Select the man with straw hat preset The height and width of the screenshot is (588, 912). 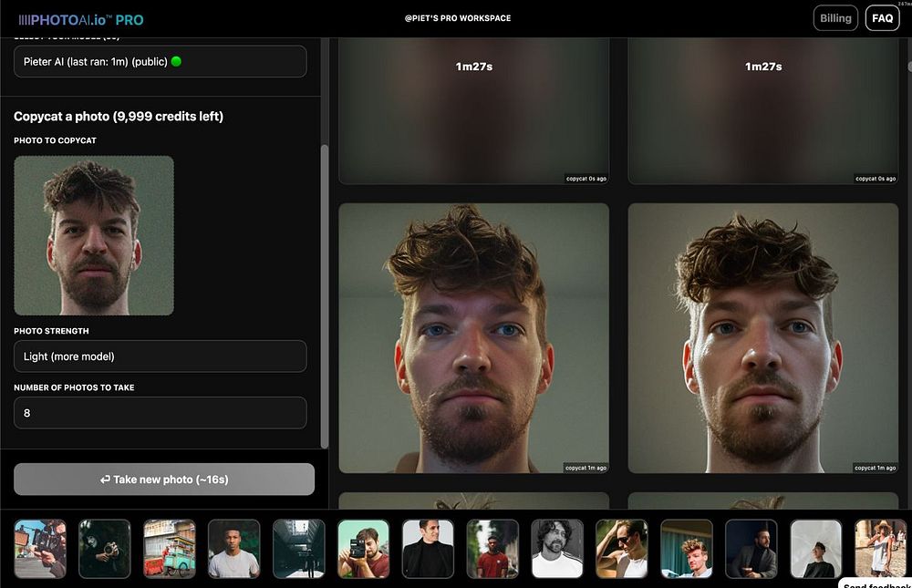pyautogui.click(x=881, y=549)
